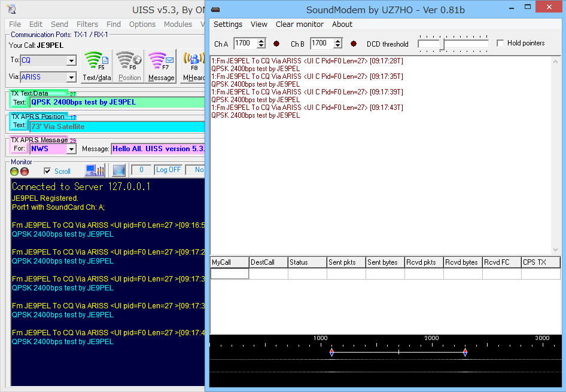Click the CPS TX column header
The height and width of the screenshot is (392, 566).
tap(541, 262)
